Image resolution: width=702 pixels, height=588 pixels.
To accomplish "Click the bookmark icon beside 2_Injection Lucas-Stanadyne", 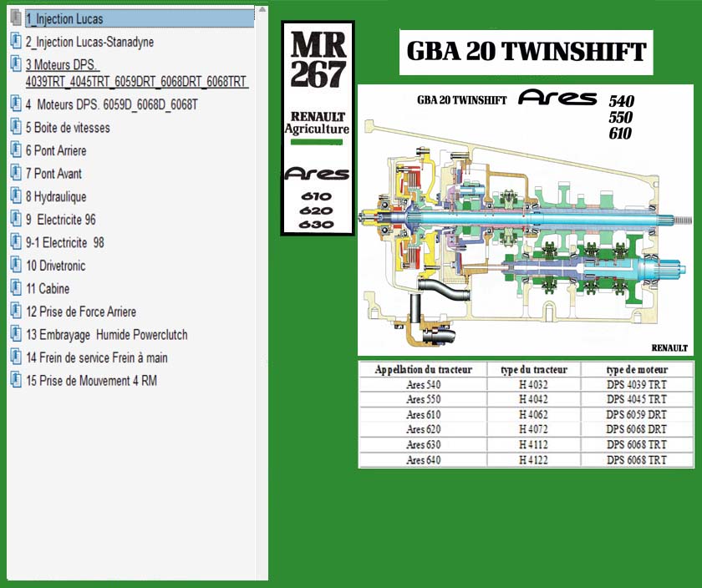I will (16, 41).
